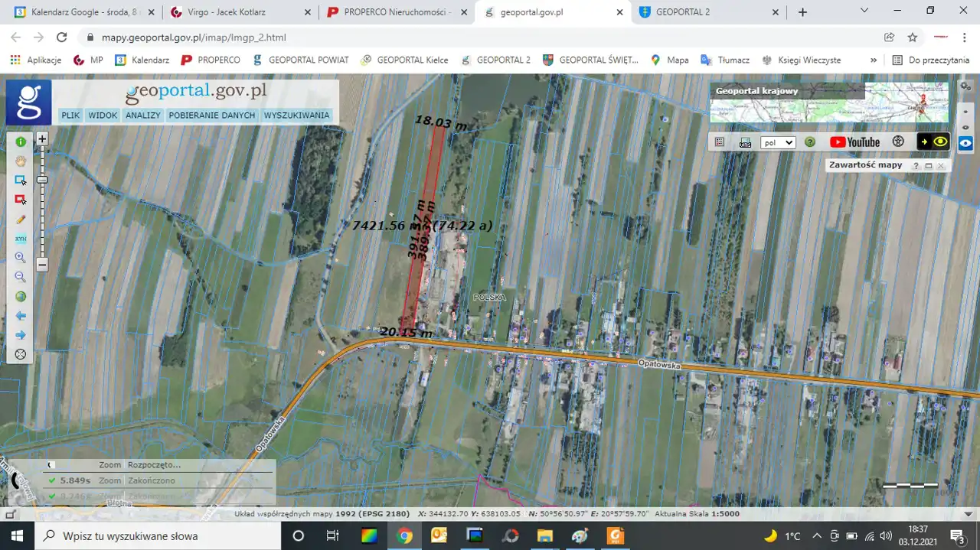Click the magnifier zoom-in tool
The width and height of the screenshot is (980, 550).
point(21,258)
